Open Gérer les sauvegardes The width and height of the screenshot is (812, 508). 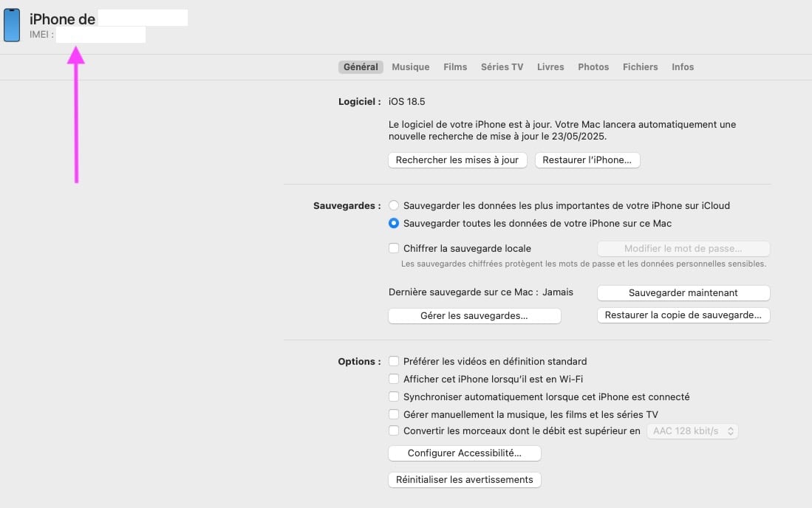tap(474, 315)
